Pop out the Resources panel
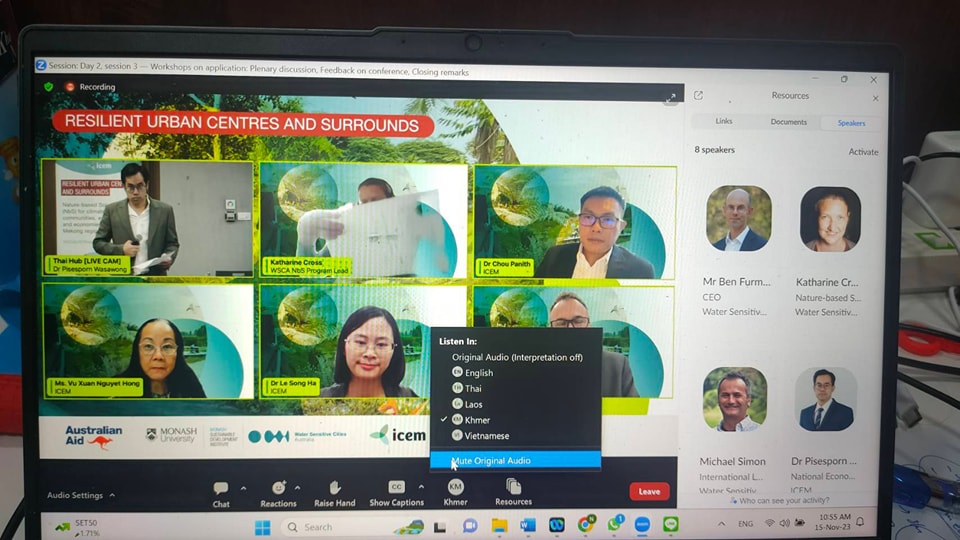Viewport: 960px width, 540px height. coord(698,96)
